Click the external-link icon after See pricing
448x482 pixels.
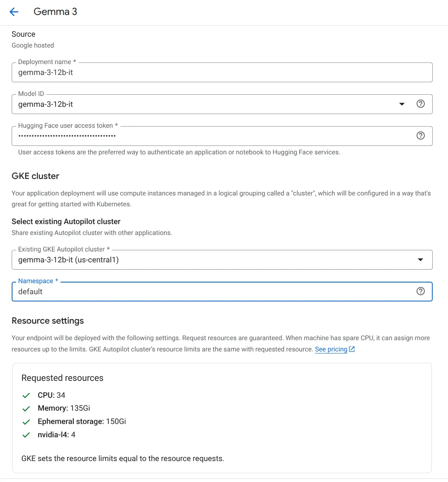pyautogui.click(x=352, y=349)
